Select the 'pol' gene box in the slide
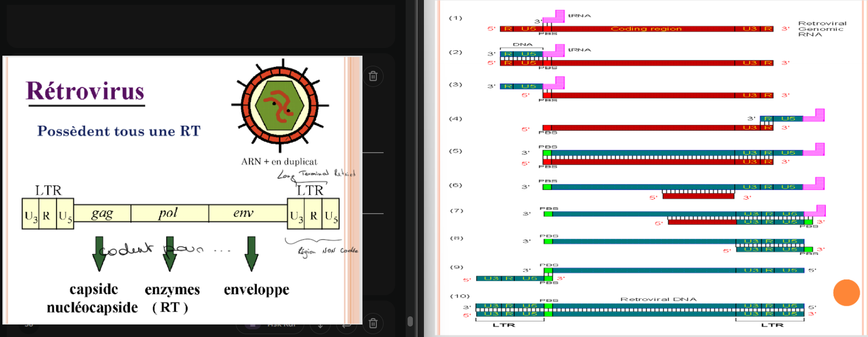Screen dimensions: 868x337 (x=169, y=213)
